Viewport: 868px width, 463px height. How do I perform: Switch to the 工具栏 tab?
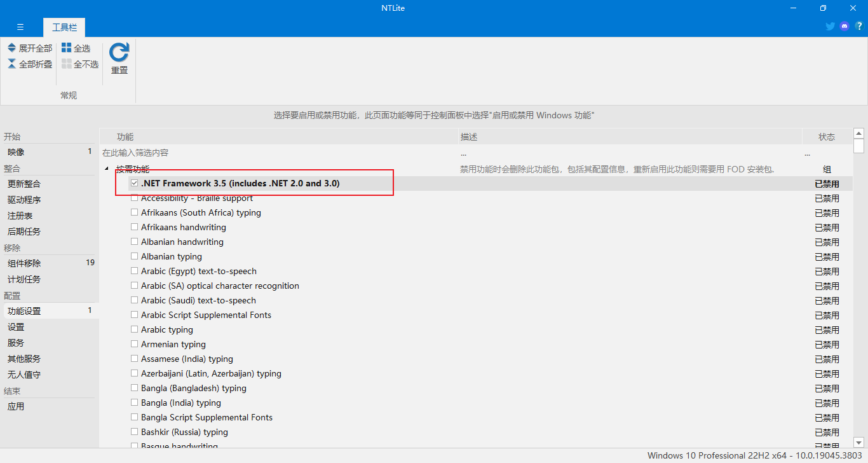(64, 27)
